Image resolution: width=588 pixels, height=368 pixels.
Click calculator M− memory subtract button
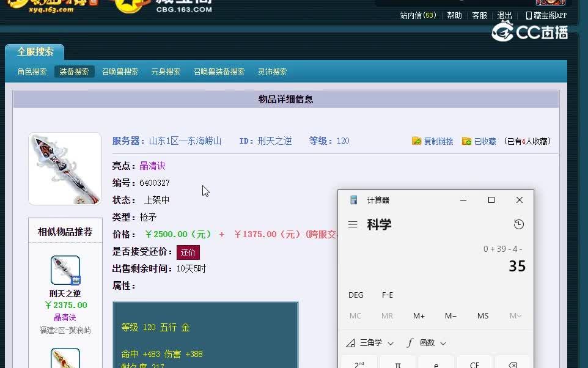450,316
